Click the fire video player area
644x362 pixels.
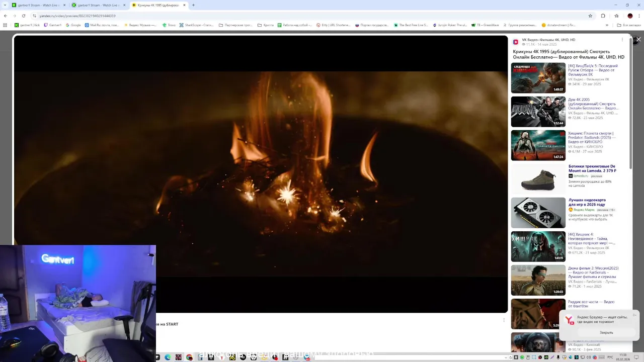point(261,174)
